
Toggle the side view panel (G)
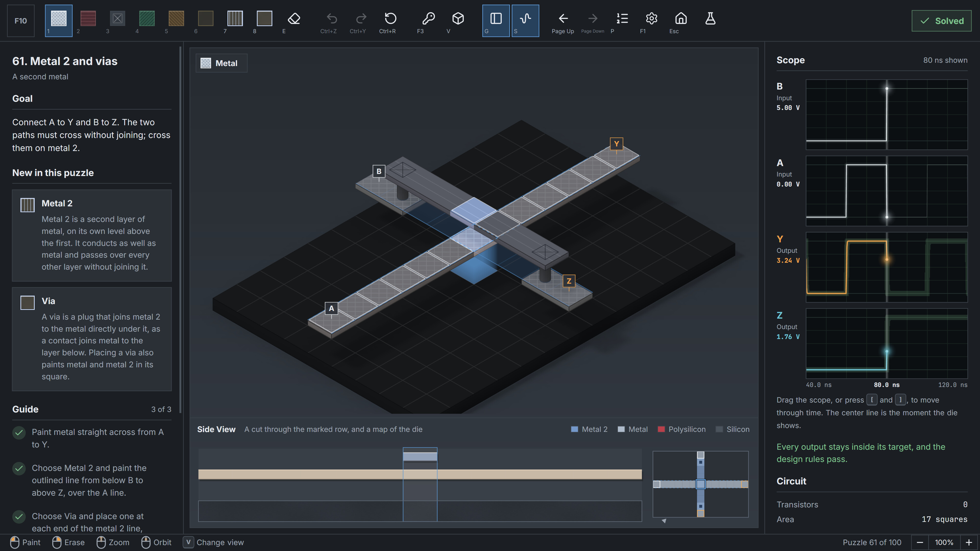[496, 20]
